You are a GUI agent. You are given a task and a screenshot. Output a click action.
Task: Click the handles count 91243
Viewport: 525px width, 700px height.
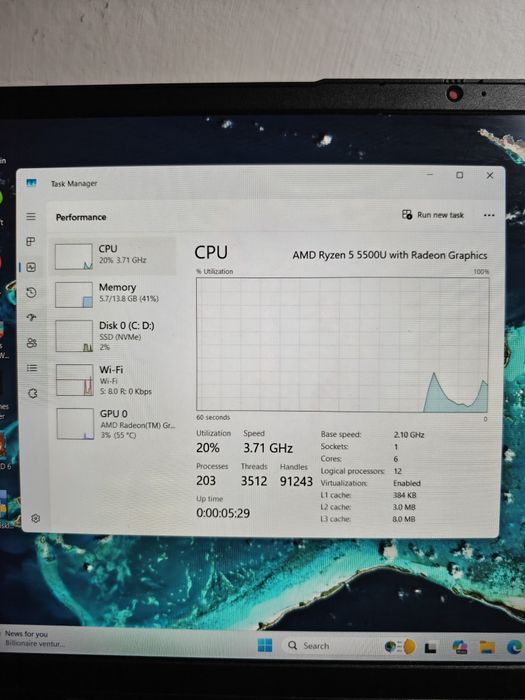296,481
